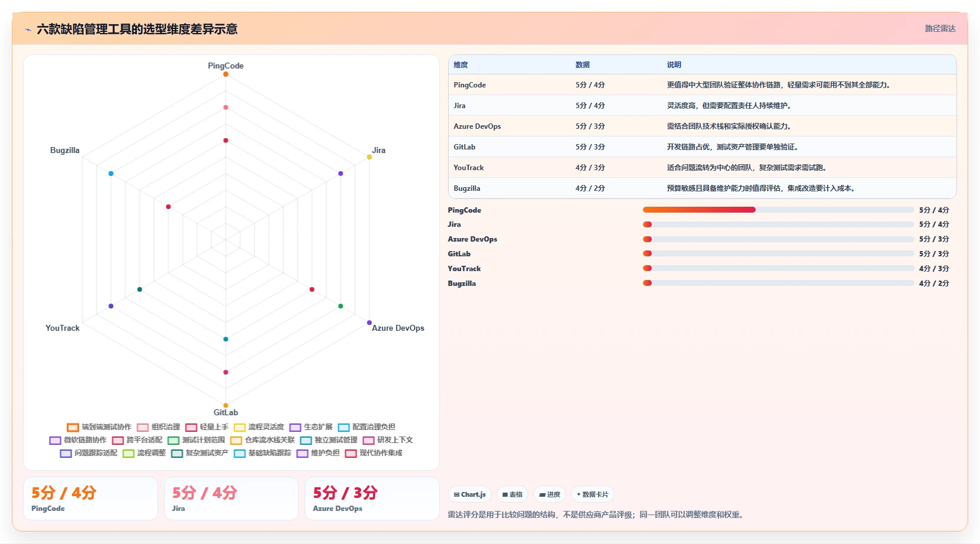Click the 路径雷达 label in the header
The image size is (980, 544).
[x=940, y=28]
